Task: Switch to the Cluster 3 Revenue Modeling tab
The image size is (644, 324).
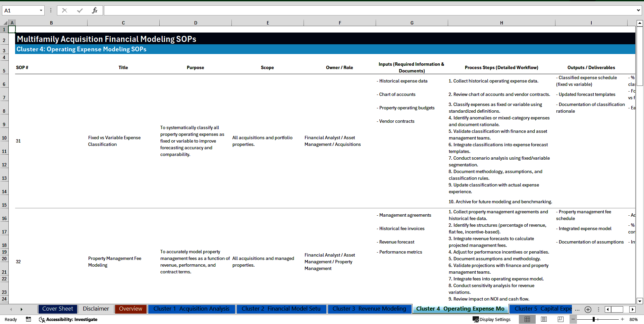Action: tap(369, 309)
